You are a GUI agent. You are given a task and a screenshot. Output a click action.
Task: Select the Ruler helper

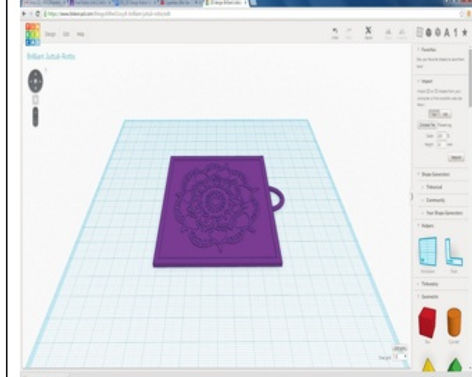pos(454,252)
